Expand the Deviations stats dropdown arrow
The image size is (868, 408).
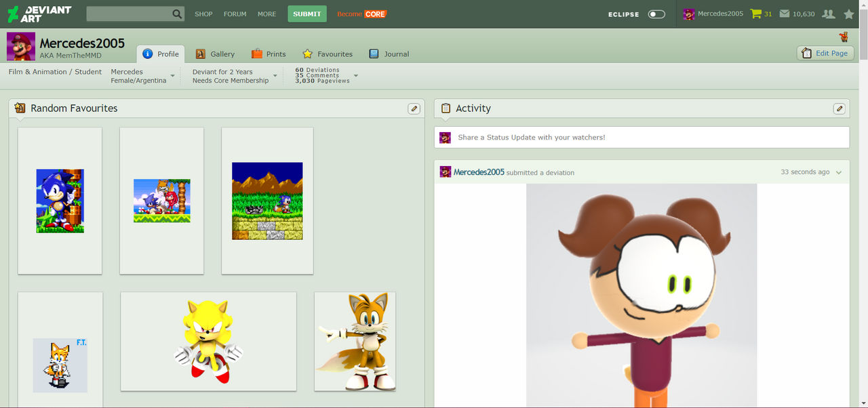(x=356, y=75)
